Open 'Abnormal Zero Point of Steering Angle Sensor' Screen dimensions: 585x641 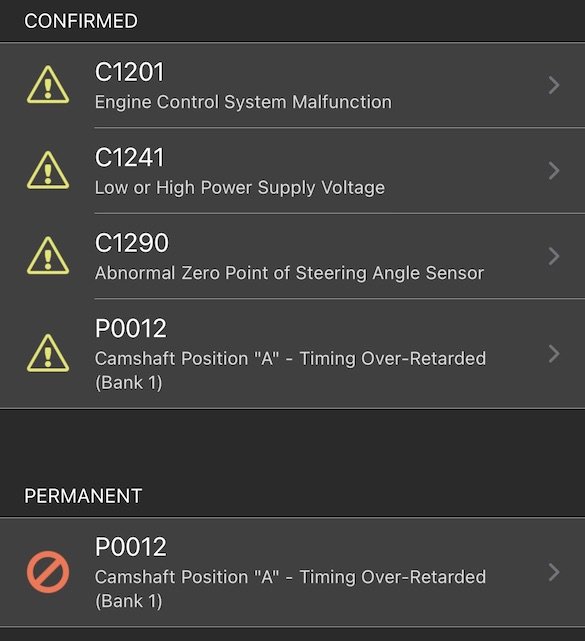[289, 273]
